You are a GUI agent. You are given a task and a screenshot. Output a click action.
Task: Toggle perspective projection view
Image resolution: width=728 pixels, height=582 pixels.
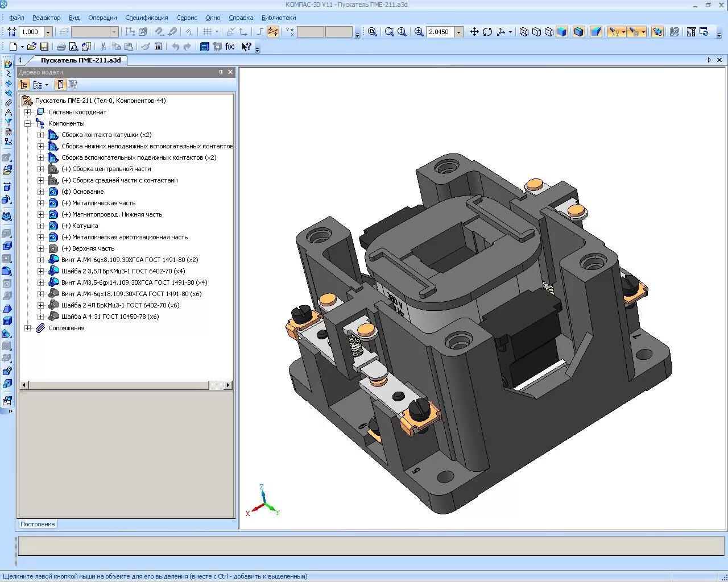595,32
